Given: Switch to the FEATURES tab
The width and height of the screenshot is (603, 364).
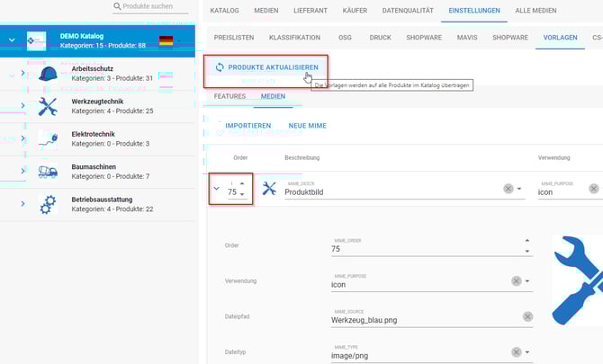Looking at the screenshot, I should point(229,96).
